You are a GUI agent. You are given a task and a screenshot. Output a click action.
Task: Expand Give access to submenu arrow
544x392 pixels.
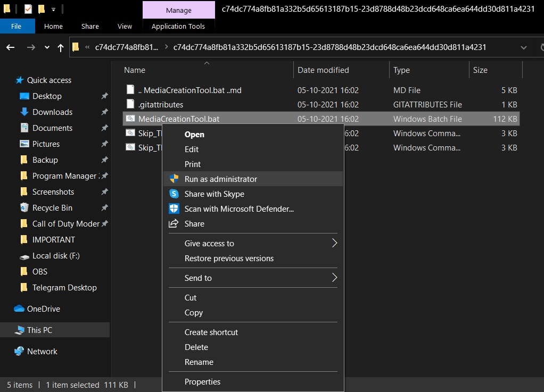point(334,243)
